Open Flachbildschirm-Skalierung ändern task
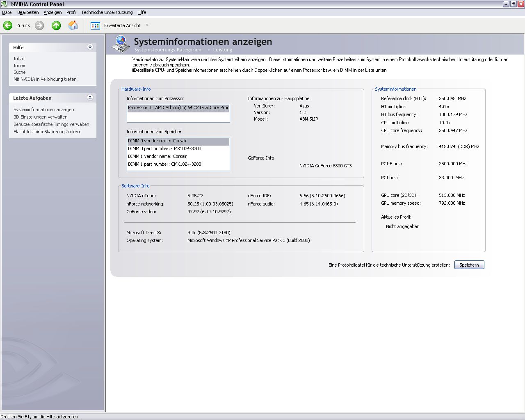The image size is (525, 420). coord(47,132)
